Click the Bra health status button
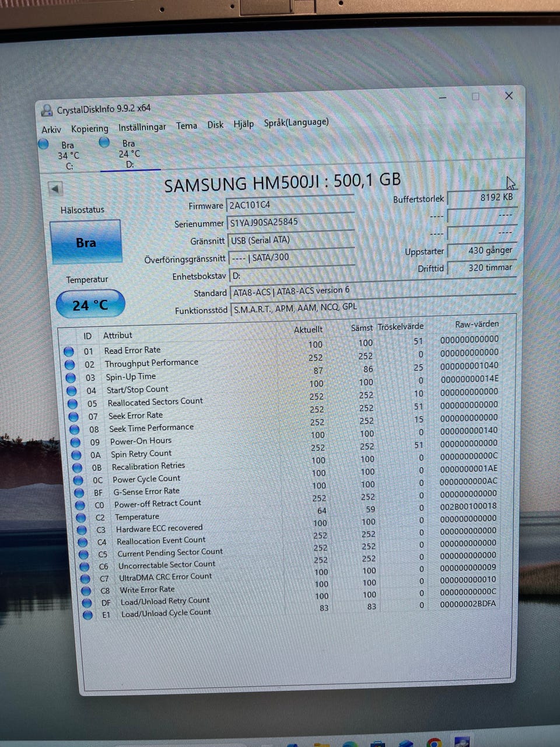Screen dimensions: 560x747 [x=86, y=242]
